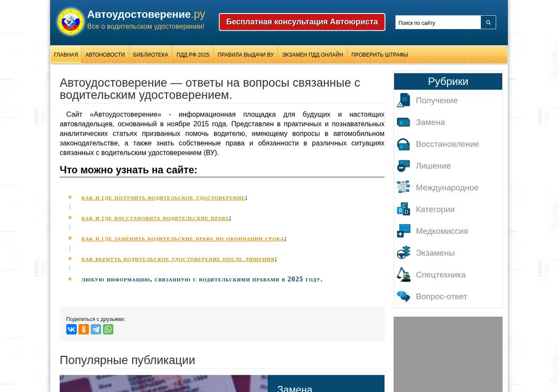
Task: Open link about returning license after deprivation
Action: pyautogui.click(x=178, y=259)
